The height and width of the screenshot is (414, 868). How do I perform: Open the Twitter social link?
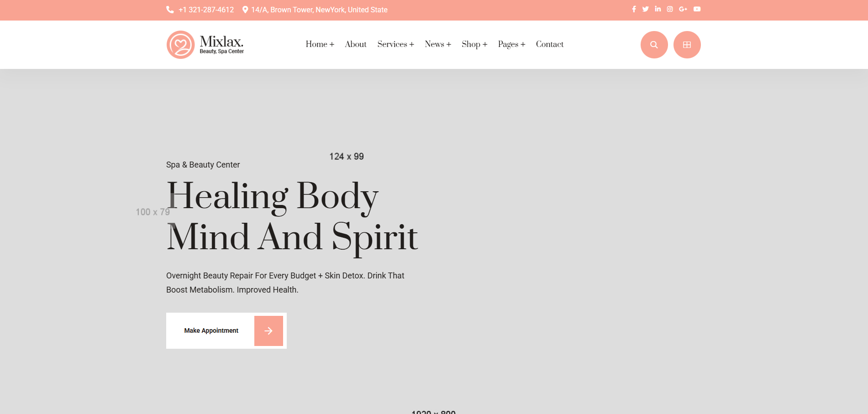click(x=645, y=9)
